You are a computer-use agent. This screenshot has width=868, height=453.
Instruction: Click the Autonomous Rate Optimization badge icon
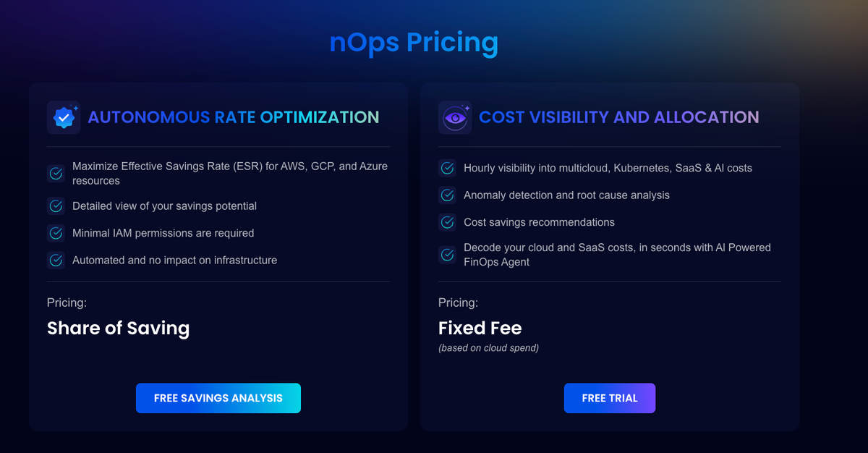(x=64, y=117)
